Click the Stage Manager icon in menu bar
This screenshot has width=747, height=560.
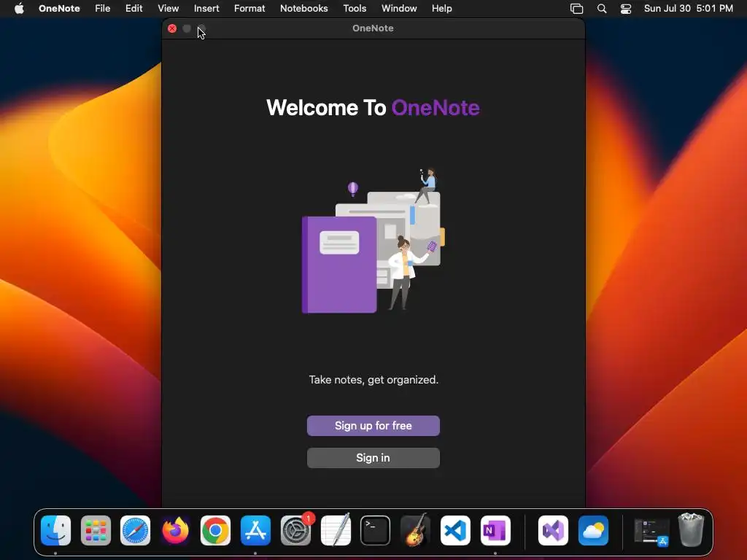(x=576, y=9)
